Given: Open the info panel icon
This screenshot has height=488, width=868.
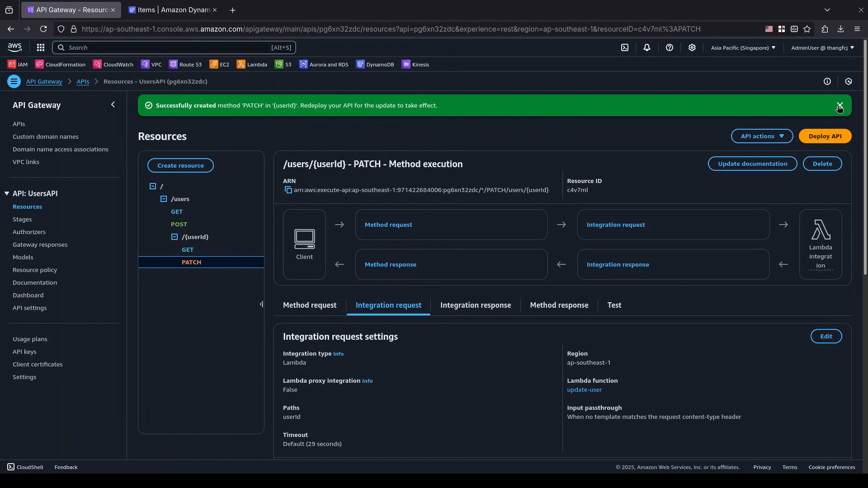Looking at the screenshot, I should click(x=827, y=82).
